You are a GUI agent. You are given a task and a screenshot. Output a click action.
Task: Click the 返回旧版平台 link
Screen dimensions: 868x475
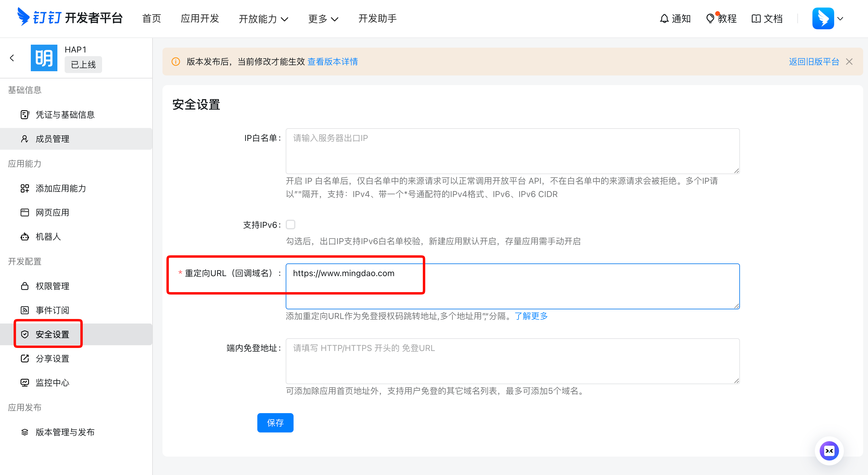tap(814, 62)
